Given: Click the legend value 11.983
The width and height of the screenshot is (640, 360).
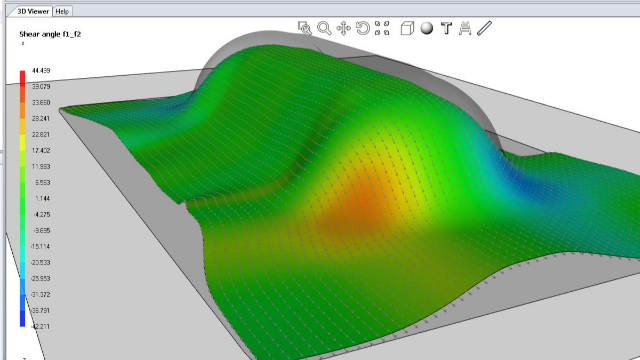Looking at the screenshot, I should click(41, 167).
